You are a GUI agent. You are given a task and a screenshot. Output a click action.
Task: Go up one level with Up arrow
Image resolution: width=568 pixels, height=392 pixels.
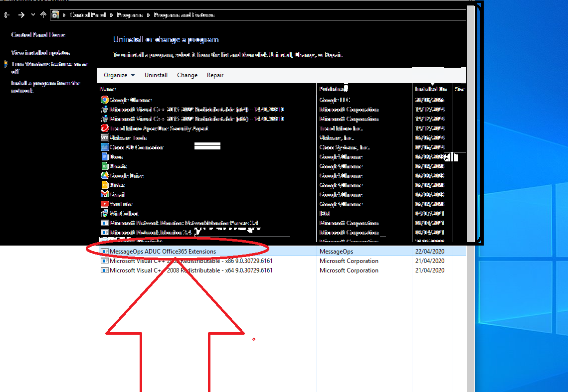click(43, 15)
